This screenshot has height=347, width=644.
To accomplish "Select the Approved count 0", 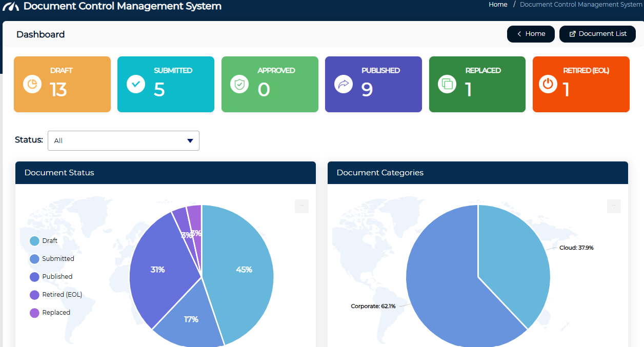I will point(264,90).
